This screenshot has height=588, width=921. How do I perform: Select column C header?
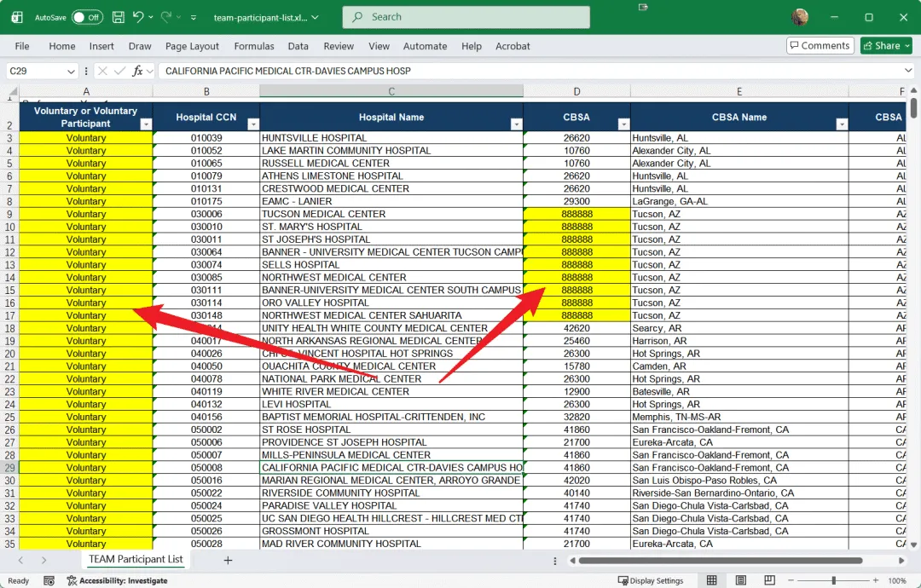pos(391,91)
